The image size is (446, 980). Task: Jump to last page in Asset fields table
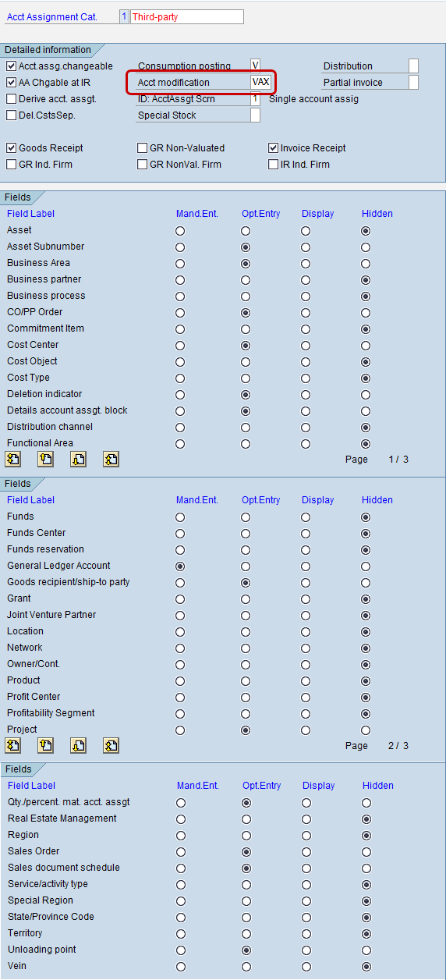pos(111,460)
